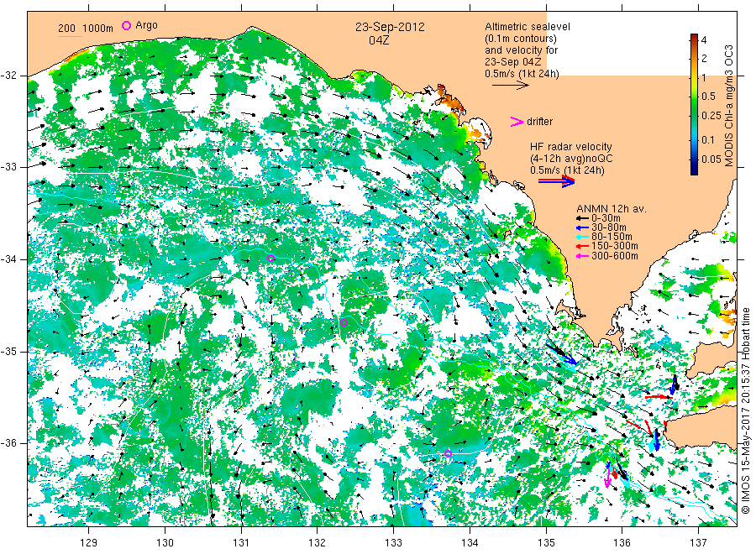Click the '23-Sep-2012' date title
756x554 pixels.
(390, 27)
